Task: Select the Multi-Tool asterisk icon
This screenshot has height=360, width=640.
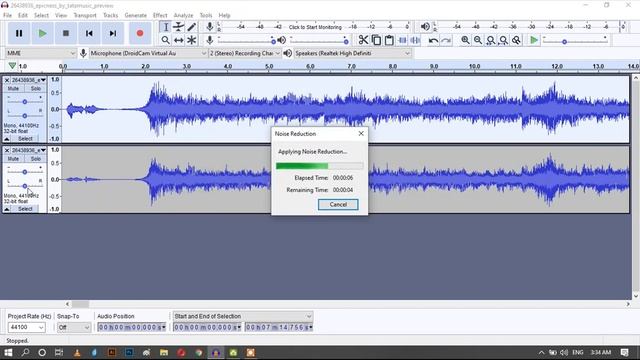Action: point(191,40)
